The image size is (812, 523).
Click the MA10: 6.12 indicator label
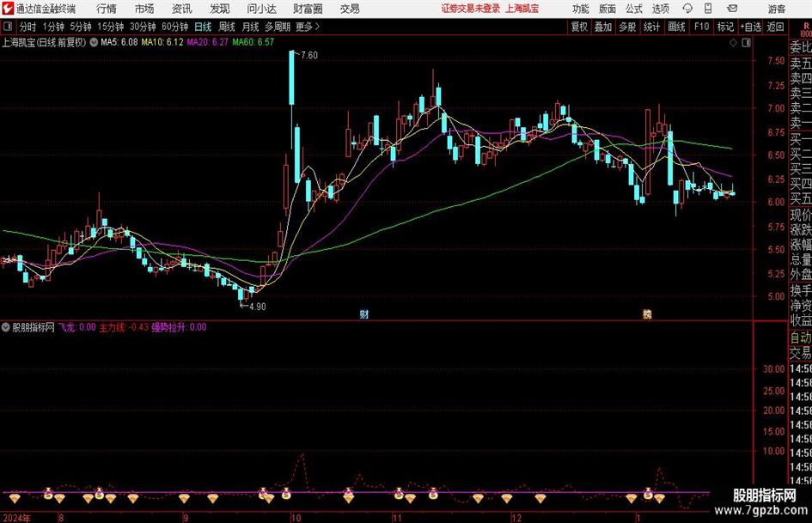[x=162, y=42]
